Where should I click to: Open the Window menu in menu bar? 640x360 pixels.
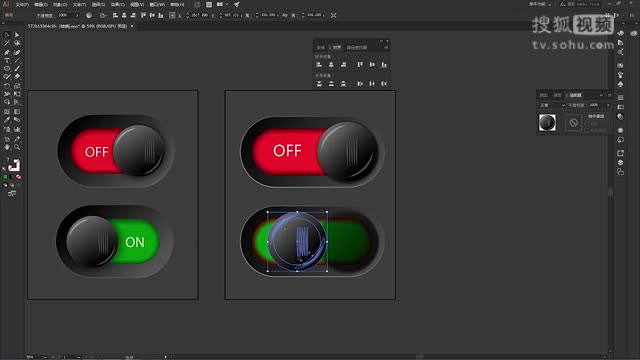pos(157,4)
